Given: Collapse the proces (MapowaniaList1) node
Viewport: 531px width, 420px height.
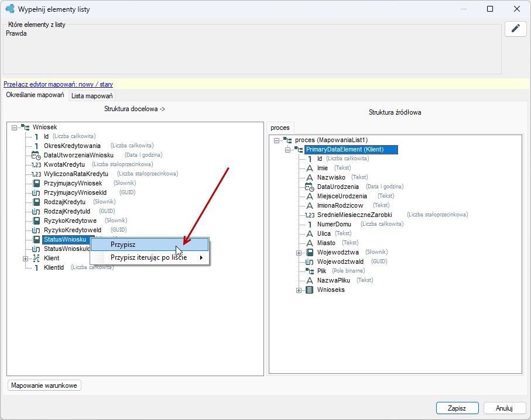Looking at the screenshot, I should 277,140.
